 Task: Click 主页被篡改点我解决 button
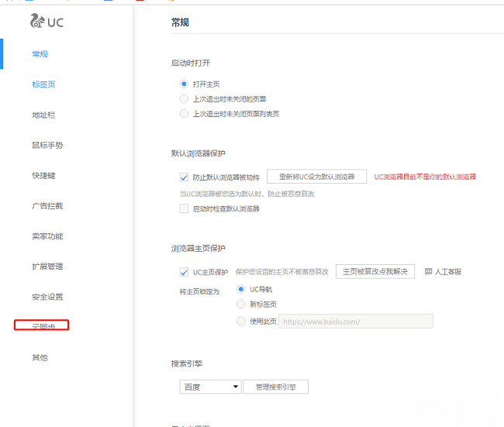(x=375, y=272)
